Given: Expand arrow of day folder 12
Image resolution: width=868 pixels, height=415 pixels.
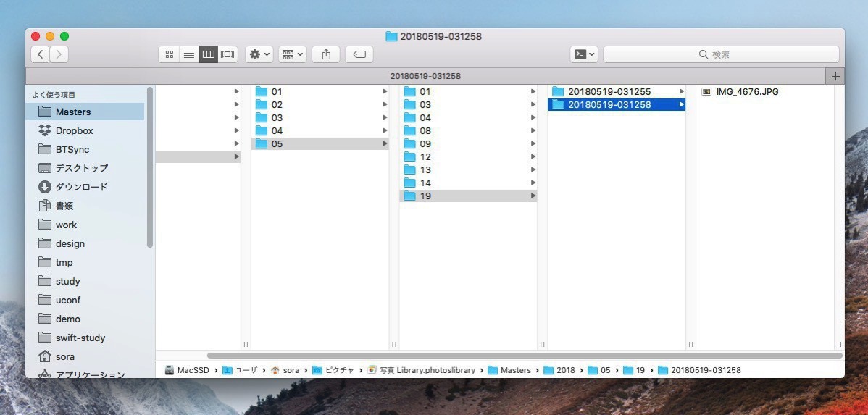Looking at the screenshot, I should (533, 156).
